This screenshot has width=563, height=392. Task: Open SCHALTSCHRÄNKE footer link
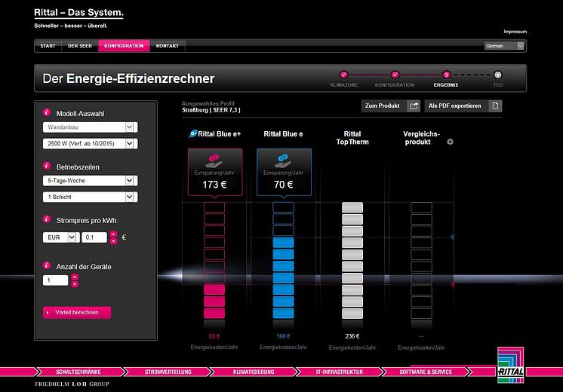(x=78, y=372)
